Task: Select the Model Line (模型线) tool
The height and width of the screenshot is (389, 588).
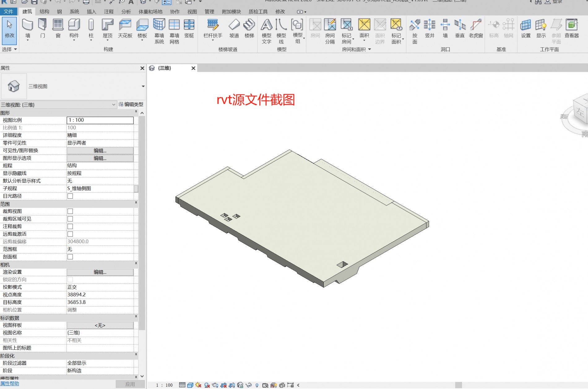Action: [281, 31]
